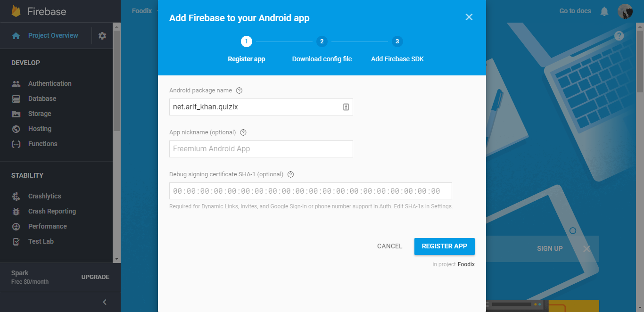Click the Firebase logo

tap(17, 11)
